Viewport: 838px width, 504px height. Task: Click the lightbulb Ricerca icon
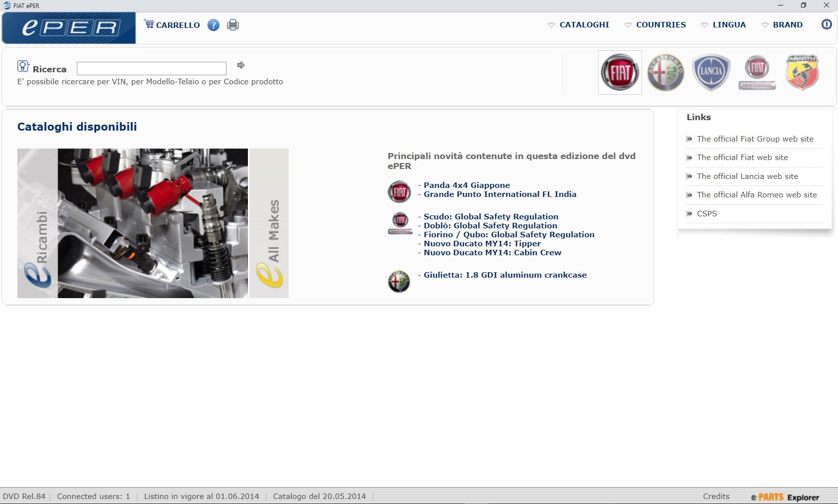23,66
